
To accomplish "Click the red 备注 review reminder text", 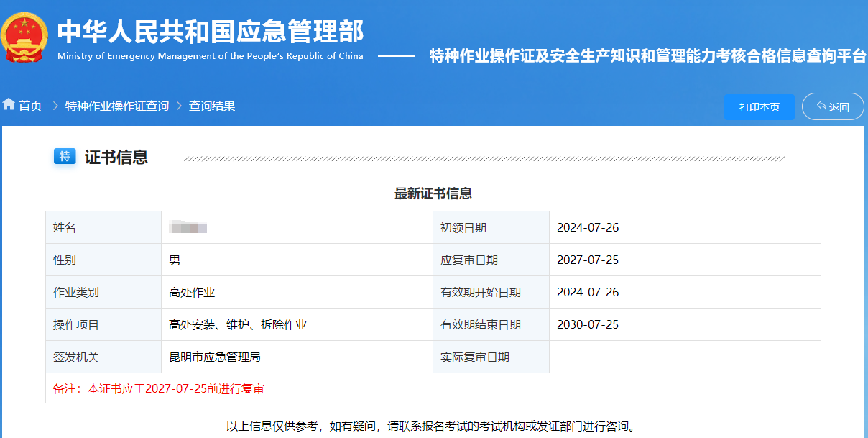I will pos(158,389).
